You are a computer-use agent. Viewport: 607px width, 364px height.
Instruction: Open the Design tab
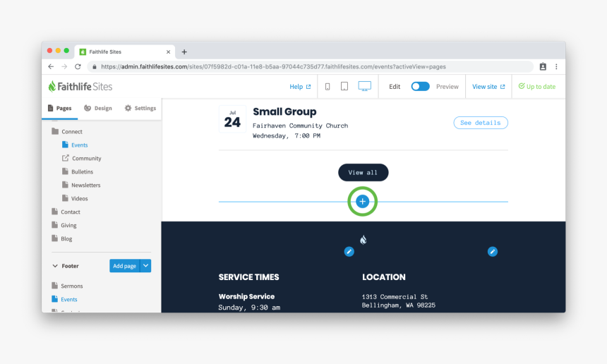click(98, 108)
